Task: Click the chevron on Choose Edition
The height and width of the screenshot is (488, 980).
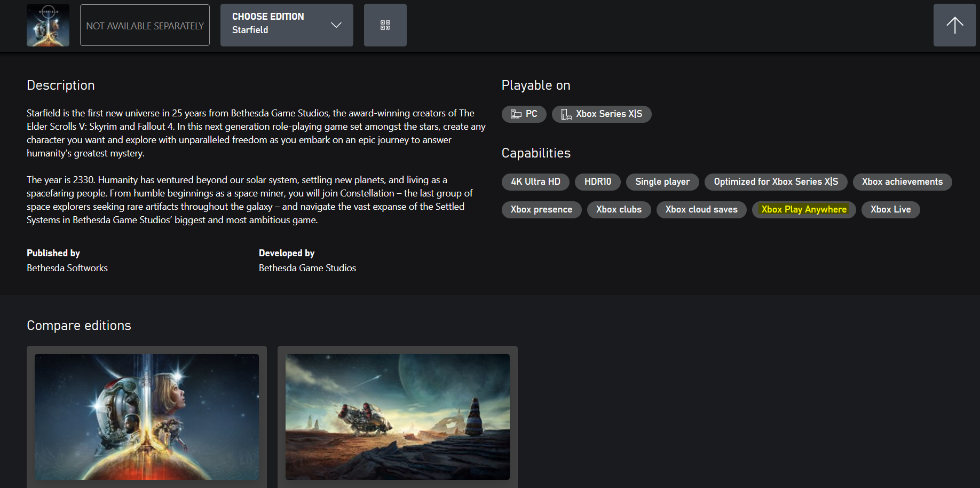Action: (x=336, y=25)
